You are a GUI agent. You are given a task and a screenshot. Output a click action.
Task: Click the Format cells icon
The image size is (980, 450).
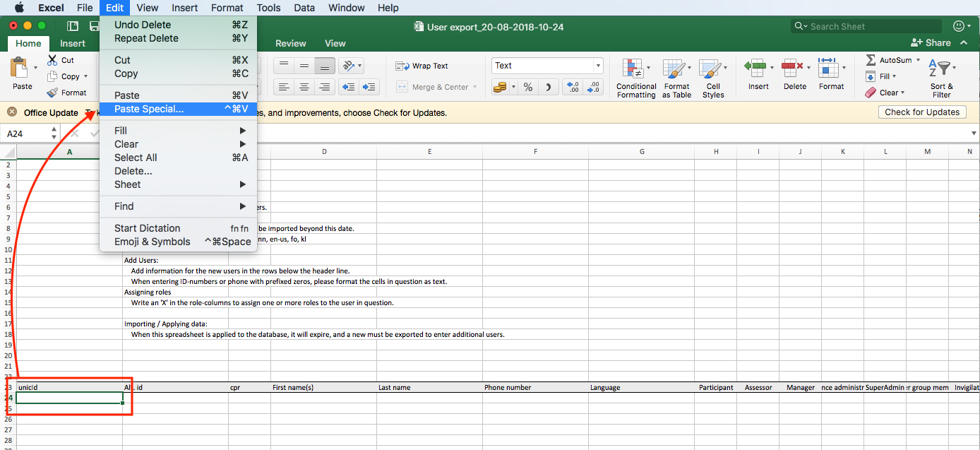pos(827,68)
